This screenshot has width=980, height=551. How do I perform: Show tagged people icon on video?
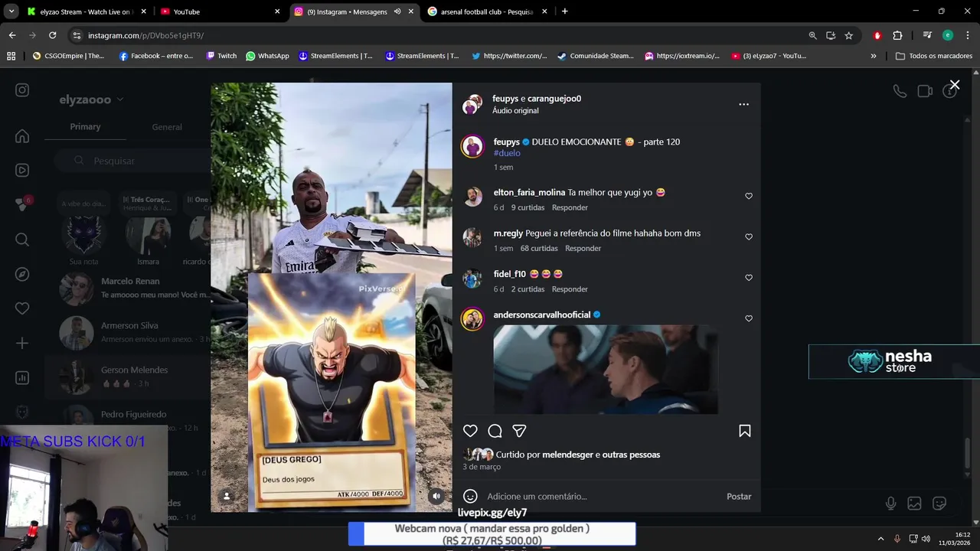(227, 496)
